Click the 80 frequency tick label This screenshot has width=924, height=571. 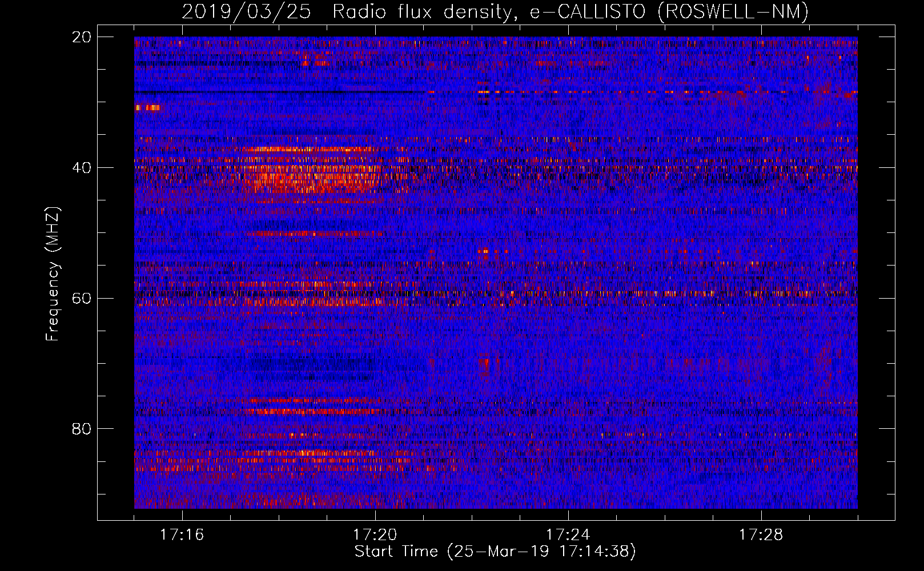pos(82,429)
